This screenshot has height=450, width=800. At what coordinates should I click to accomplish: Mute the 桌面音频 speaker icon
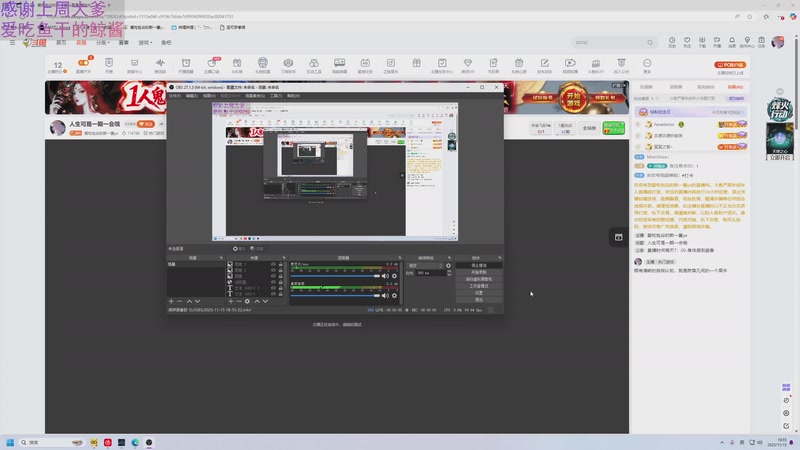point(385,295)
